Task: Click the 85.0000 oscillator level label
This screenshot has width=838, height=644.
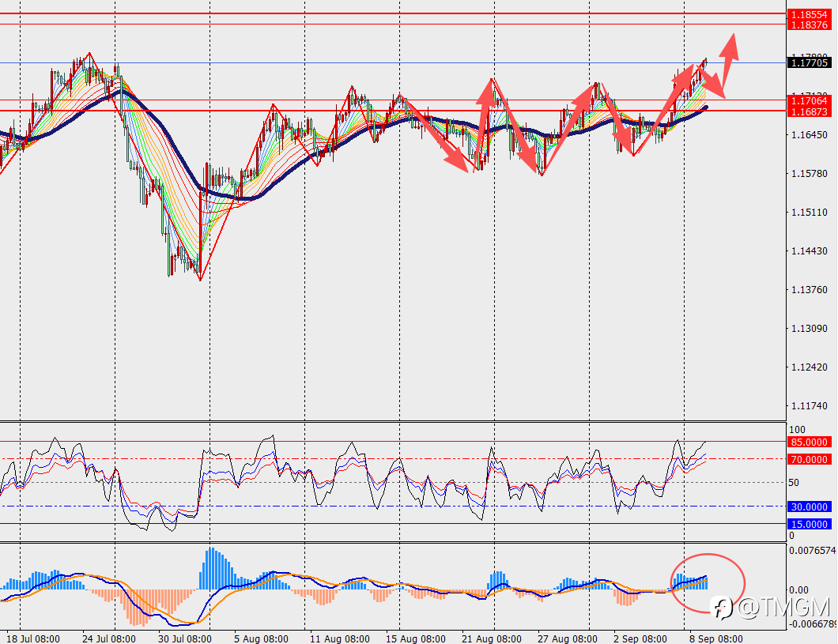Action: pyautogui.click(x=809, y=443)
